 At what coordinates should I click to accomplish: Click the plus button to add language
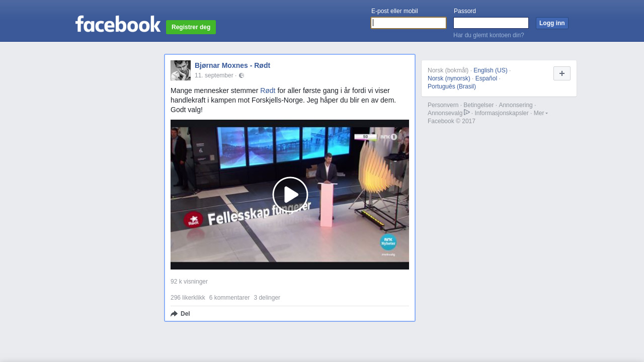[x=562, y=73]
